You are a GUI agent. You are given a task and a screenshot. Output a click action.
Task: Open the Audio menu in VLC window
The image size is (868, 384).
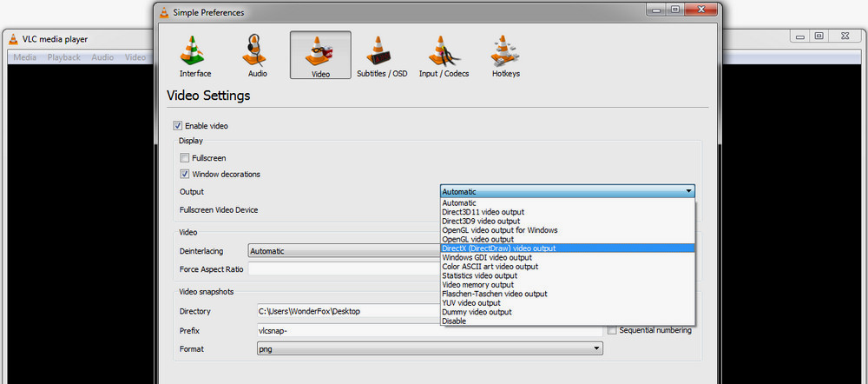click(x=102, y=57)
